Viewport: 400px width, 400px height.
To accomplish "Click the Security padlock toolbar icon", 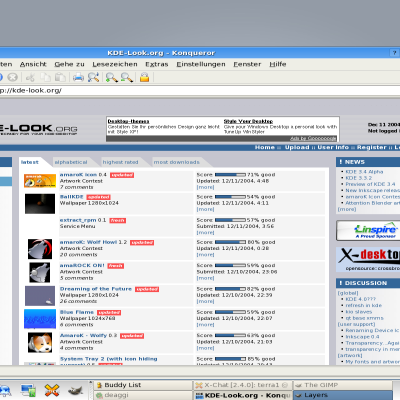I will coord(144,77).
